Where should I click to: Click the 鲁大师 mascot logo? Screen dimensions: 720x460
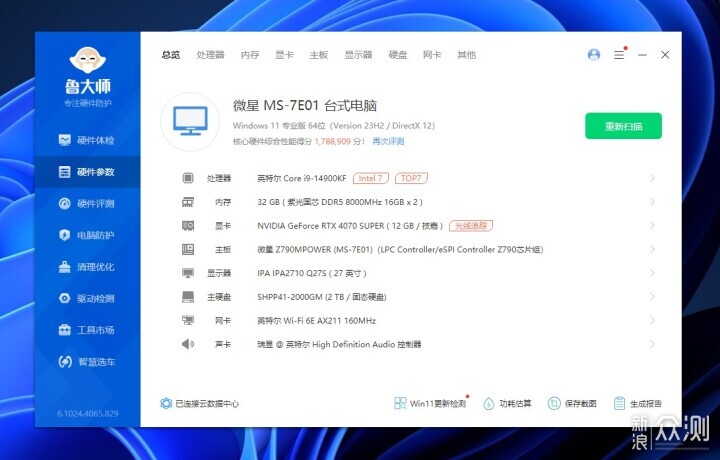pos(88,60)
